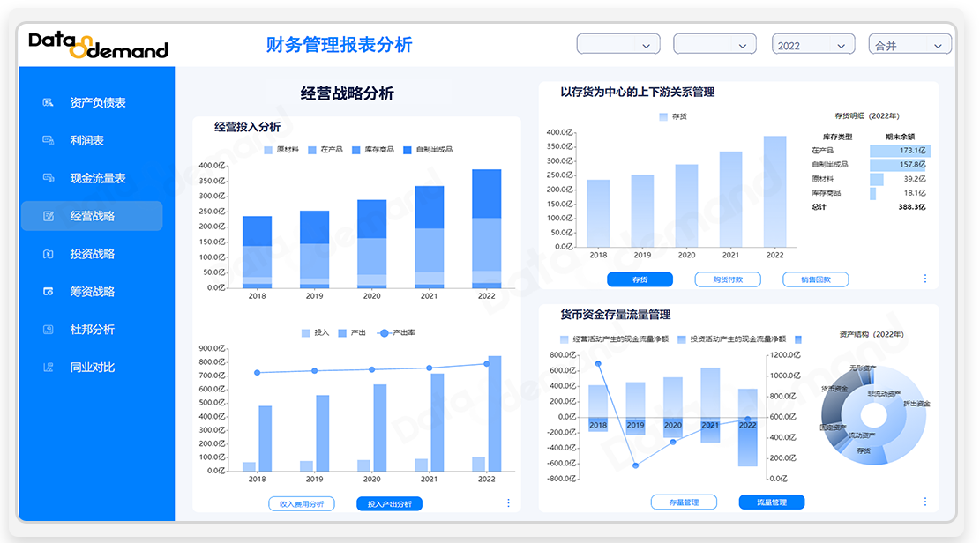Switch to 收入费用分析 view

[302, 503]
